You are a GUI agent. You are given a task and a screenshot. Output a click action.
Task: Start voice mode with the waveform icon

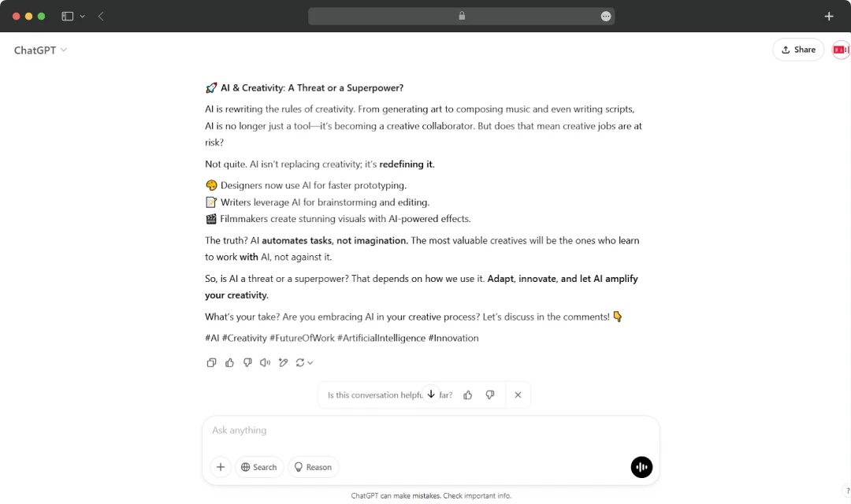[x=641, y=467]
